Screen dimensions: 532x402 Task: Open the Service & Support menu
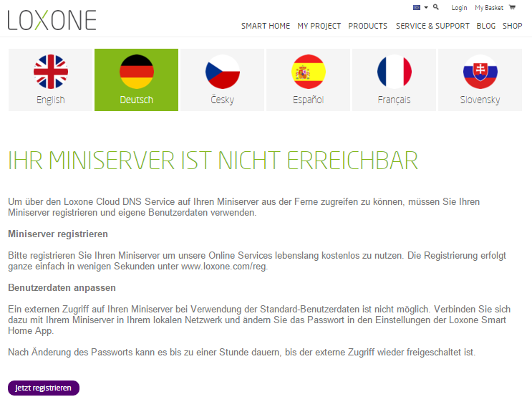tap(432, 26)
